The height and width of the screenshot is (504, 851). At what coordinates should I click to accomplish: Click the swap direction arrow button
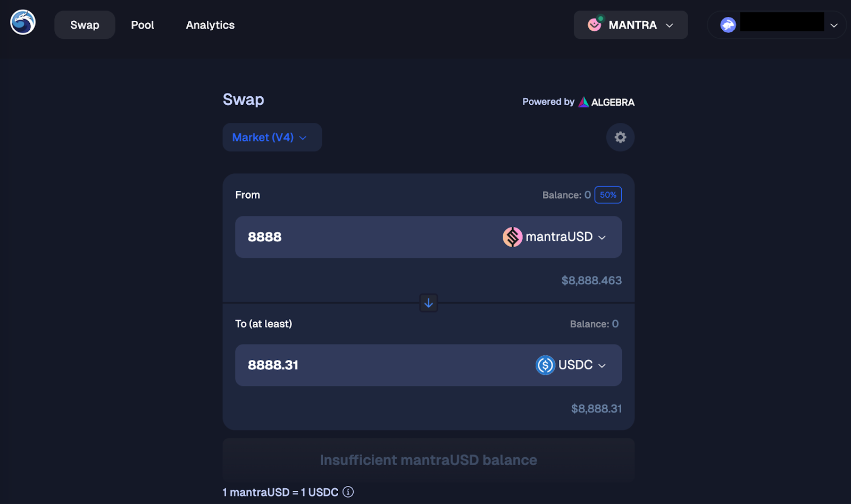(429, 303)
